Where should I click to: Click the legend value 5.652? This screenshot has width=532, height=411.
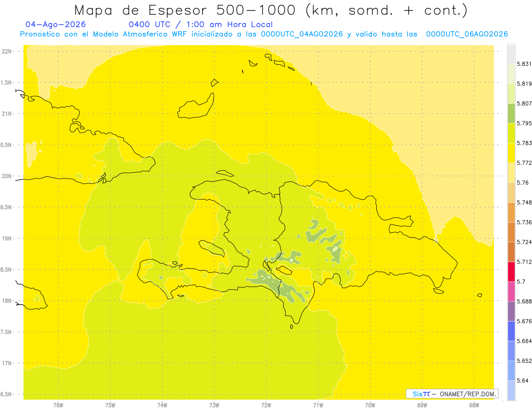click(524, 360)
